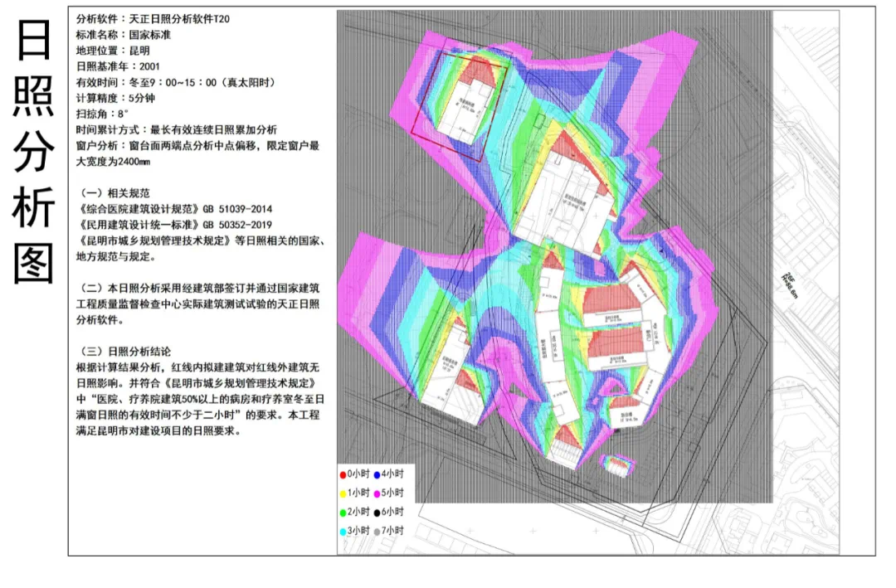Select the line ending 'GB 50352-2019'
The image size is (896, 588).
coord(174,225)
